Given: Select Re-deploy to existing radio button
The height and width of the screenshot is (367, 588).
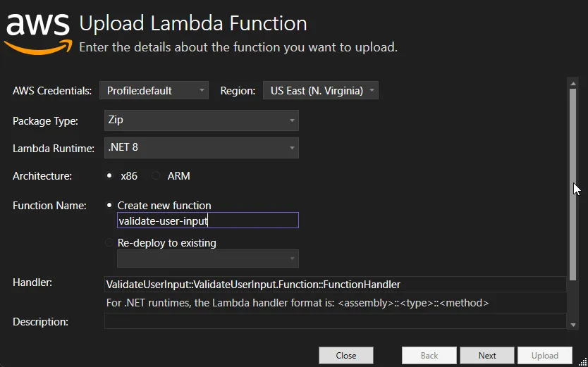Looking at the screenshot, I should click(x=109, y=242).
